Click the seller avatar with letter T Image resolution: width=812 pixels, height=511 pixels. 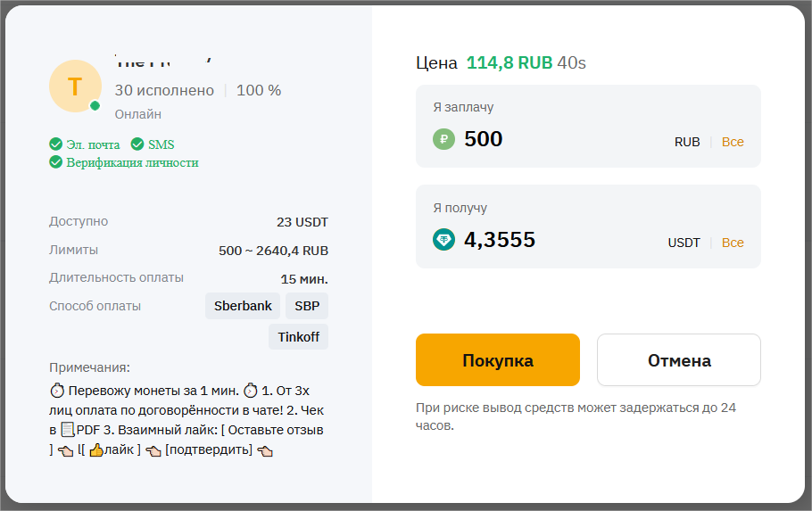[75, 86]
